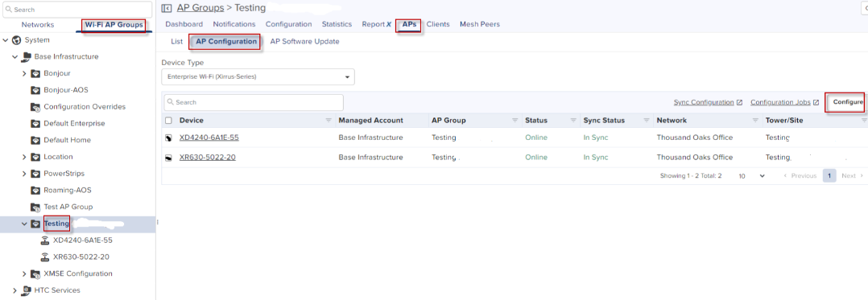Click the System globe icon

pos(17,40)
